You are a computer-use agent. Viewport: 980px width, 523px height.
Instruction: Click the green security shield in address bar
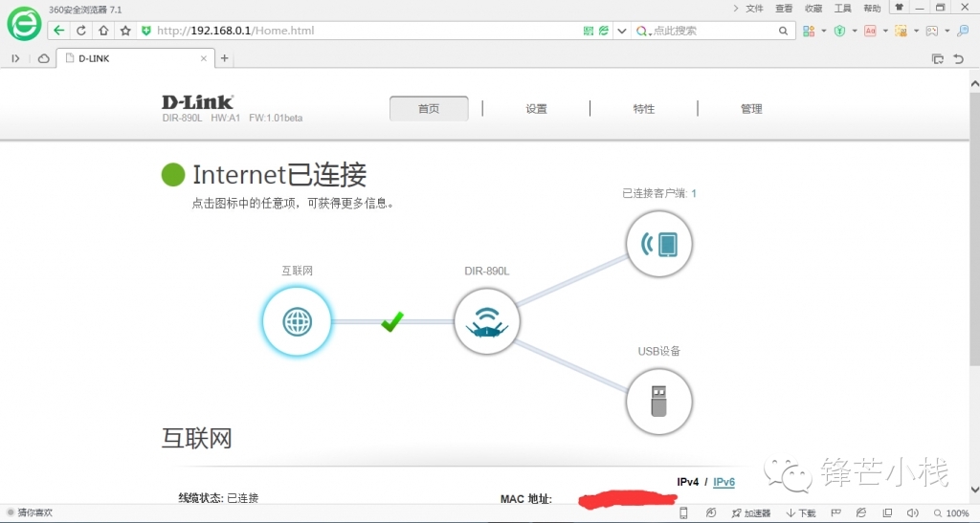tap(146, 31)
